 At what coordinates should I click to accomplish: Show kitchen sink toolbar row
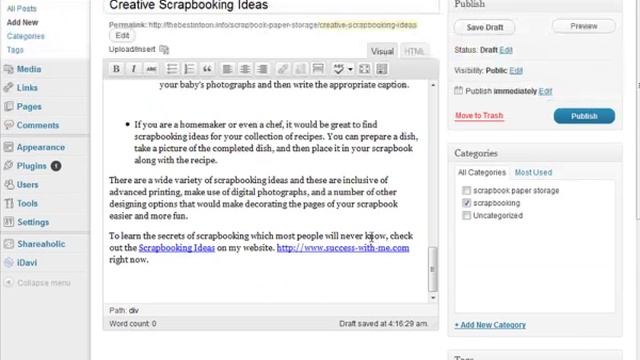(x=382, y=69)
